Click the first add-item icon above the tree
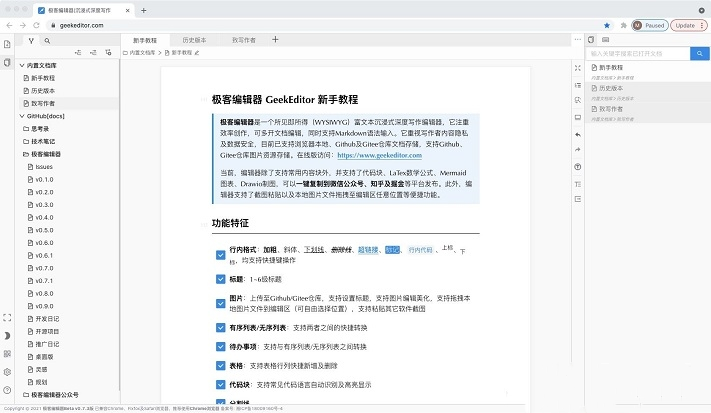 [78, 53]
